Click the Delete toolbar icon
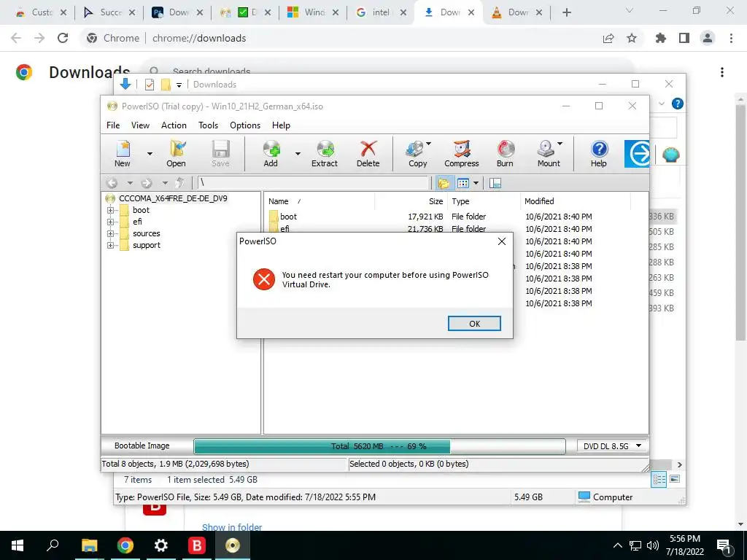Image resolution: width=747 pixels, height=560 pixels. [368, 153]
